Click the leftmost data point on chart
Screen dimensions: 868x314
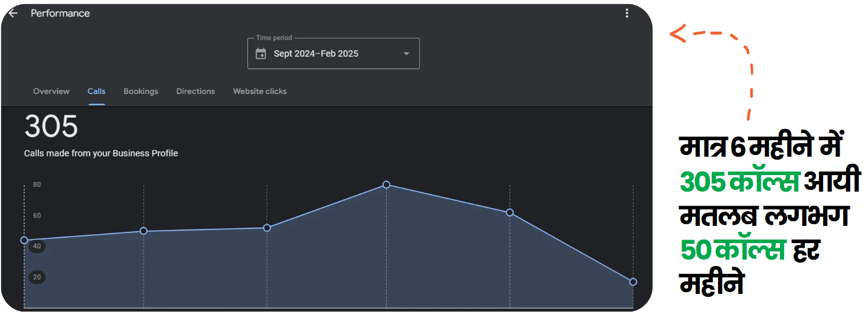tap(24, 240)
